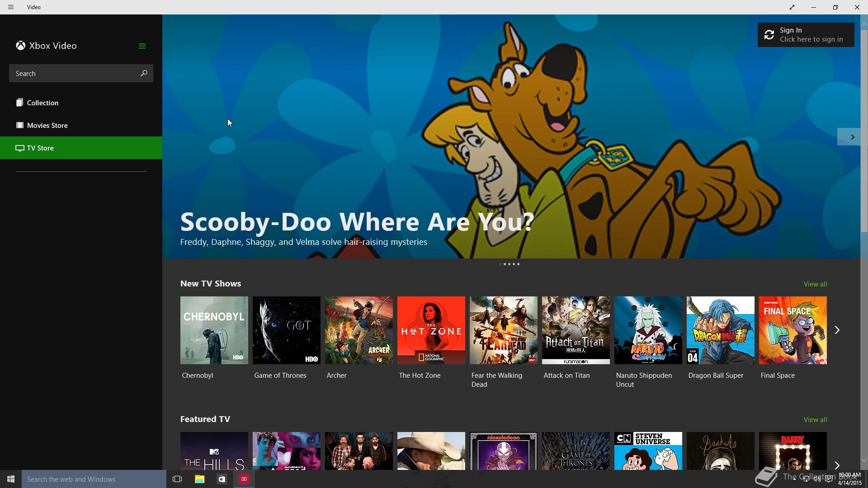Open Final Space thumbnail
This screenshot has width=868, height=488.
pos(793,330)
